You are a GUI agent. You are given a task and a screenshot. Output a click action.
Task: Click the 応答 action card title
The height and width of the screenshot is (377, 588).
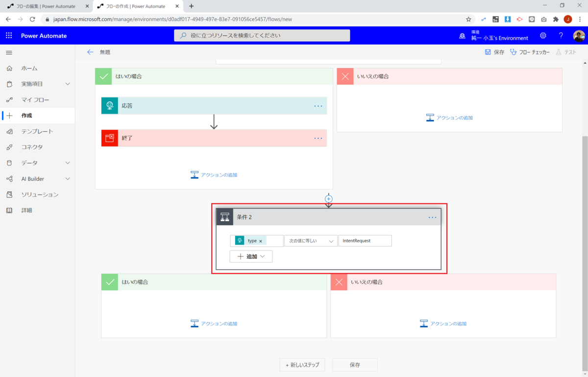point(127,105)
